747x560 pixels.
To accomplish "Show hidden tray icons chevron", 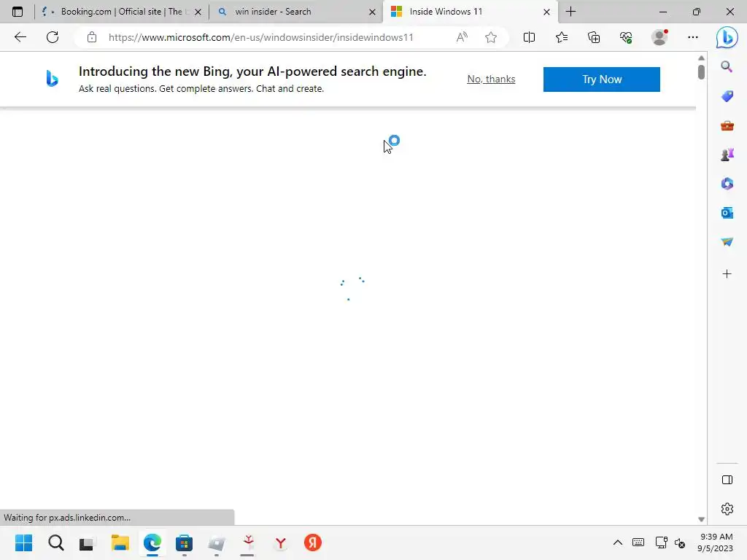I will [617, 542].
